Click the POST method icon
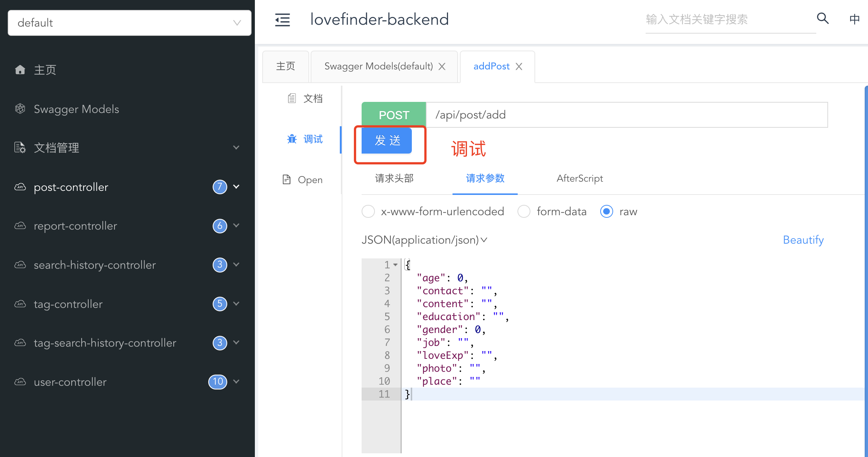868x457 pixels. pyautogui.click(x=394, y=115)
